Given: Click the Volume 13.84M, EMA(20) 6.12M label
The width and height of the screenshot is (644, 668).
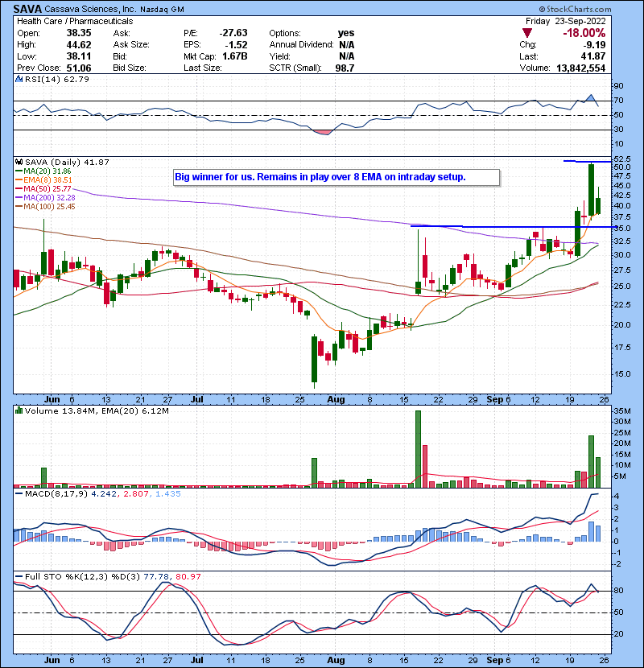Looking at the screenshot, I should click(97, 410).
